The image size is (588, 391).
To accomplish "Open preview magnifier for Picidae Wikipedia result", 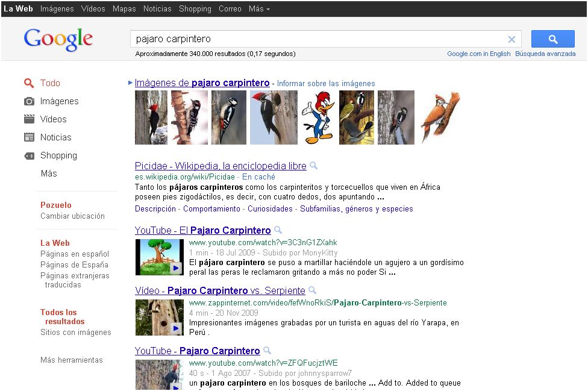I will coord(313,165).
